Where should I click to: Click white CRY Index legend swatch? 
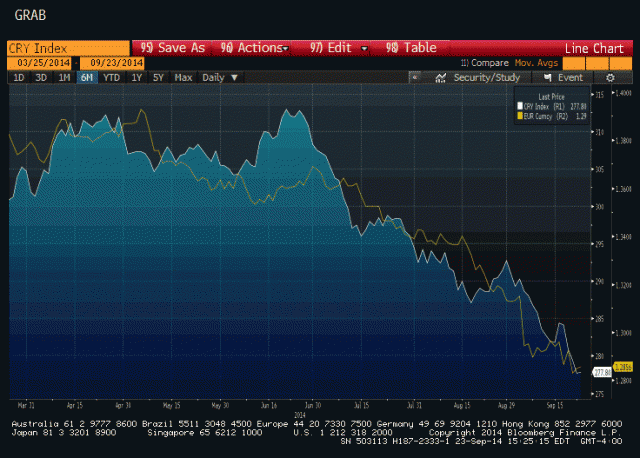point(519,104)
